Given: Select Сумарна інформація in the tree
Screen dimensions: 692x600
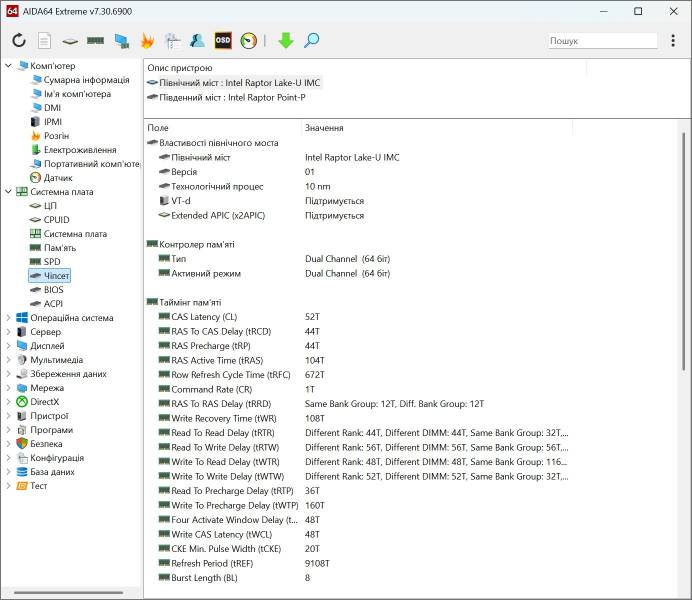Looking at the screenshot, I should pyautogui.click(x=86, y=80).
